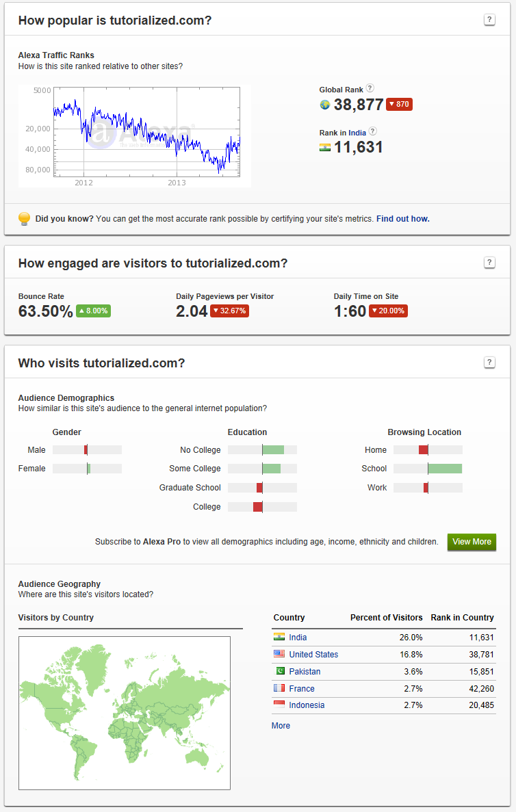516x812 pixels.
Task: Click the Some College education bar
Action: [262, 469]
